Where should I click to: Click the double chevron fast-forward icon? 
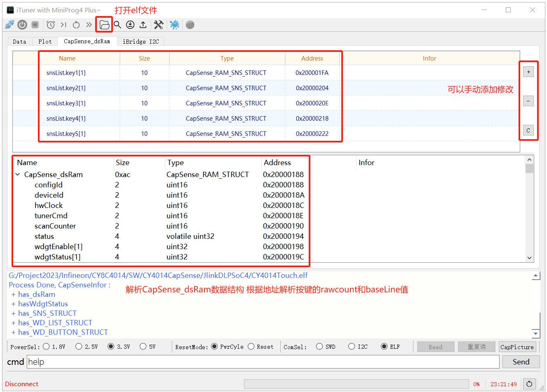pyautogui.click(x=89, y=25)
